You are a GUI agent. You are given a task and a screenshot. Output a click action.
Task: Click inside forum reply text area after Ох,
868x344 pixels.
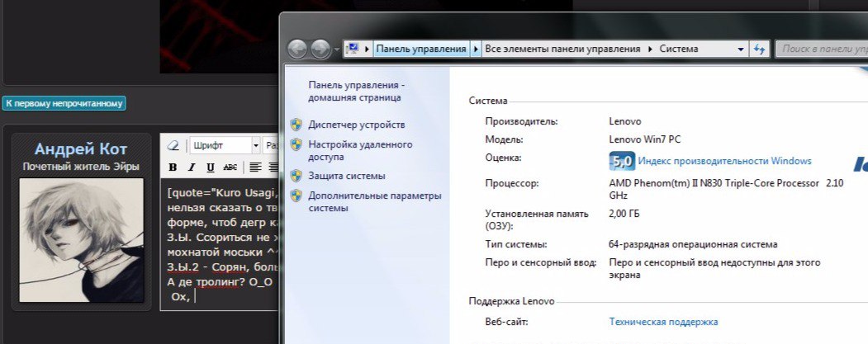196,297
